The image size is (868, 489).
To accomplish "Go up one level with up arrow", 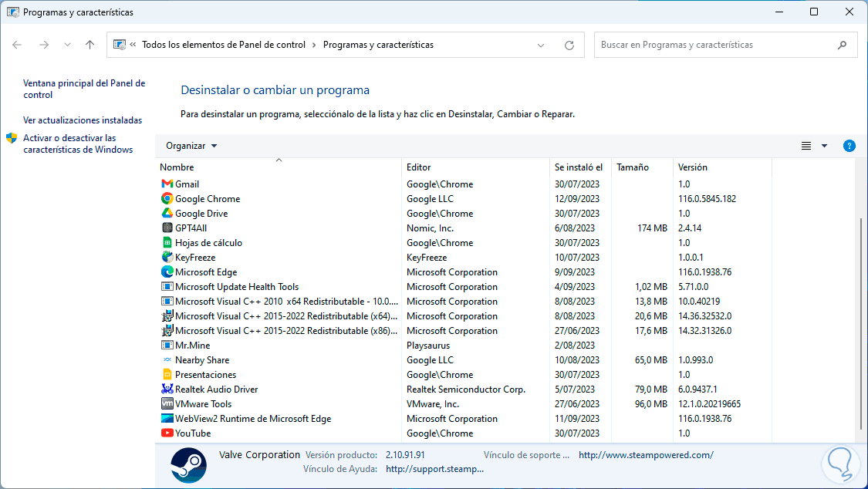I will pyautogui.click(x=90, y=45).
